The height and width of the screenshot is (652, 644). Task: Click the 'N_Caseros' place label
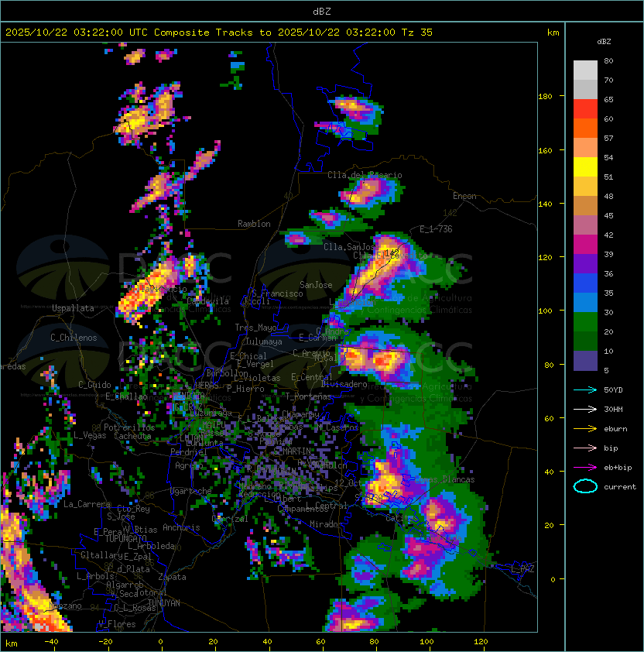click(x=337, y=427)
